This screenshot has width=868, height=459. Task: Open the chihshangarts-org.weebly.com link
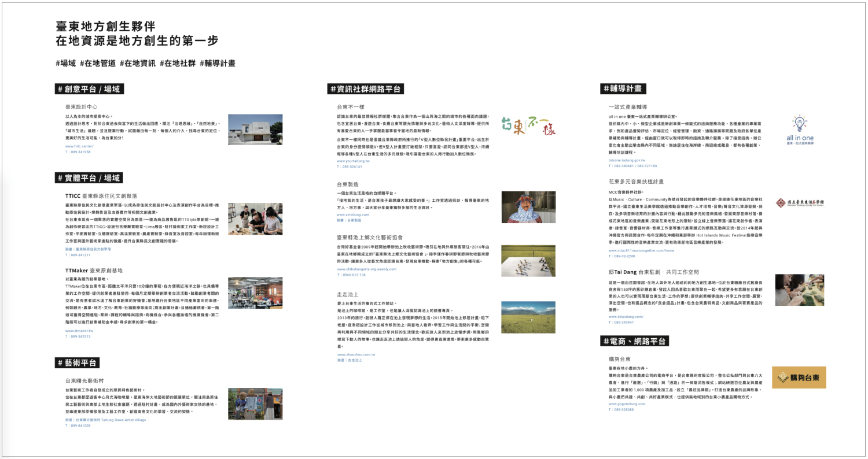(x=367, y=269)
